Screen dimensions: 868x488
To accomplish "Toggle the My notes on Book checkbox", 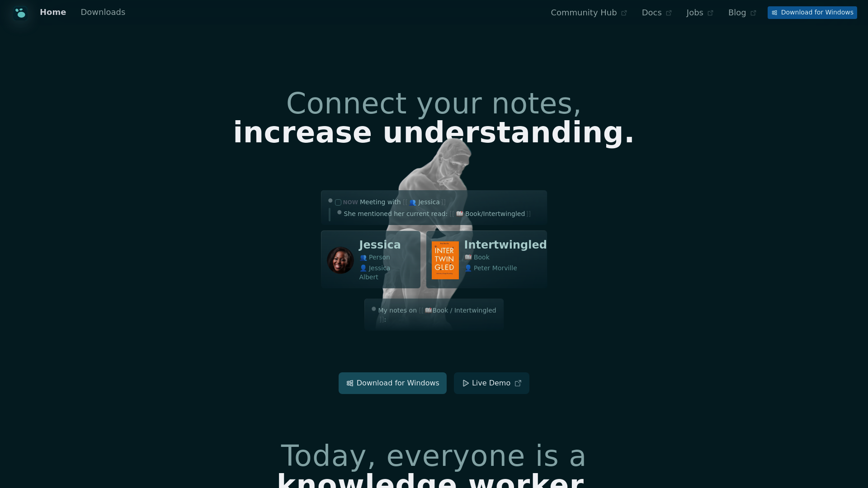I will 374,309.
